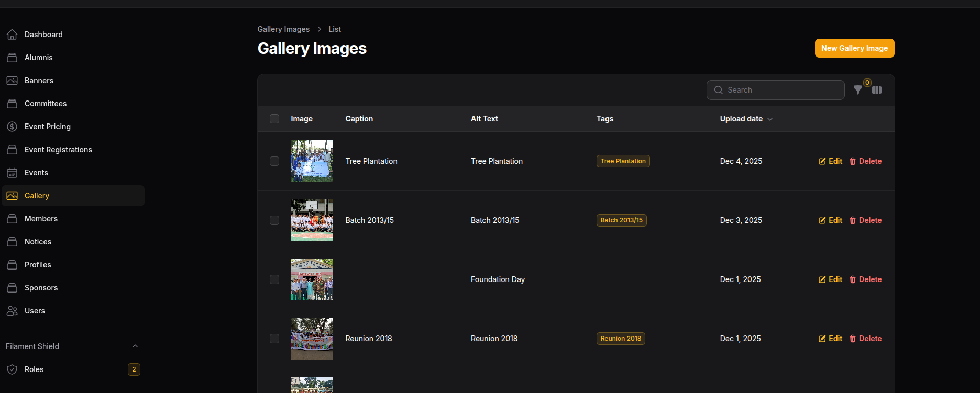Click the Banners picture icon
Viewport: 980px width, 393px height.
12,81
